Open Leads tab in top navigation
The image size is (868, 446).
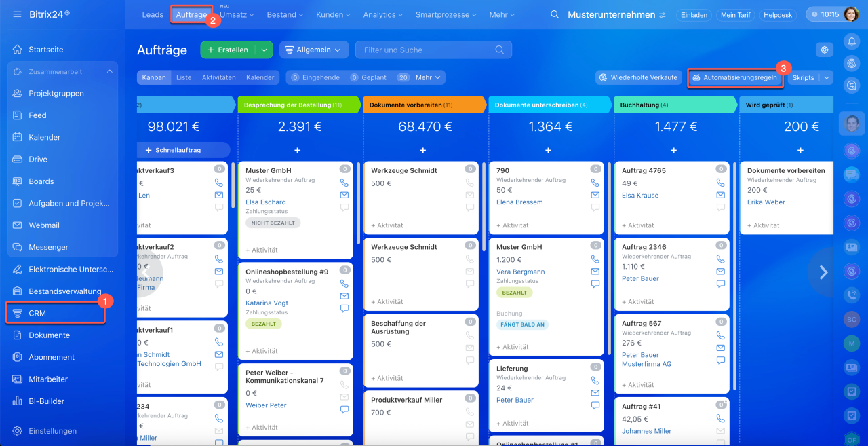coord(153,15)
